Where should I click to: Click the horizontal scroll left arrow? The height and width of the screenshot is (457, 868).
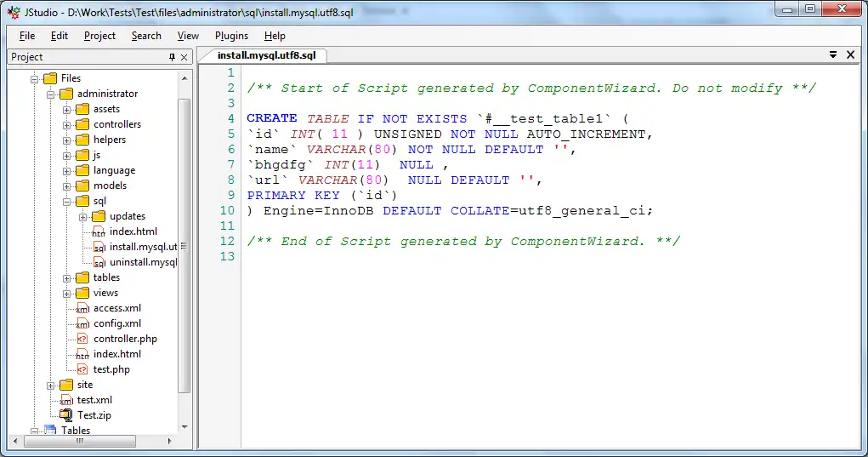[x=15, y=442]
